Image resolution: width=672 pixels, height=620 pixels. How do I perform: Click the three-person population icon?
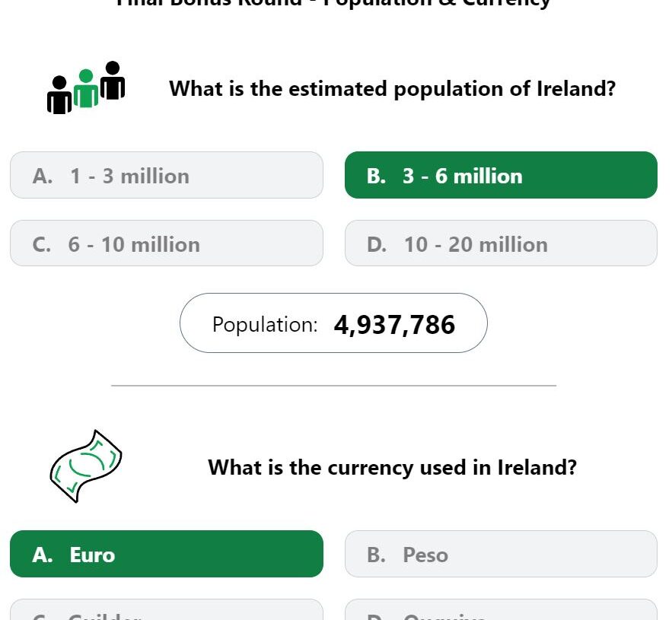(86, 87)
